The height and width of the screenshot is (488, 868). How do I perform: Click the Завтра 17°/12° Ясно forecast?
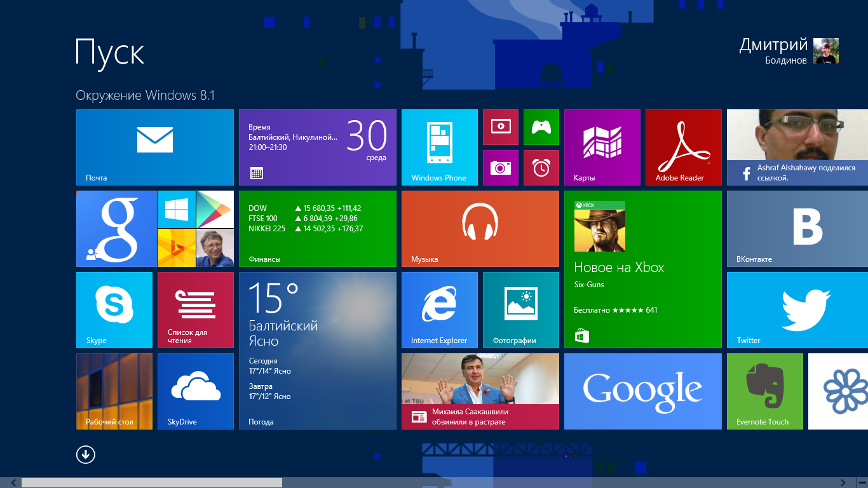click(270, 391)
